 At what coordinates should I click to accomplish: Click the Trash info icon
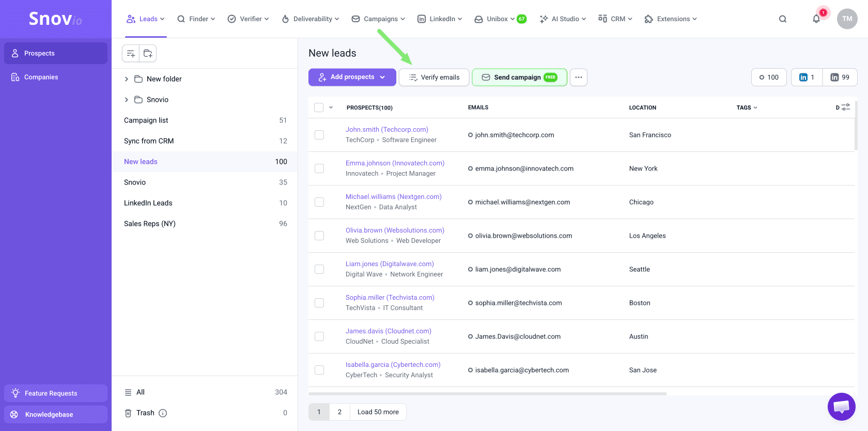[163, 413]
